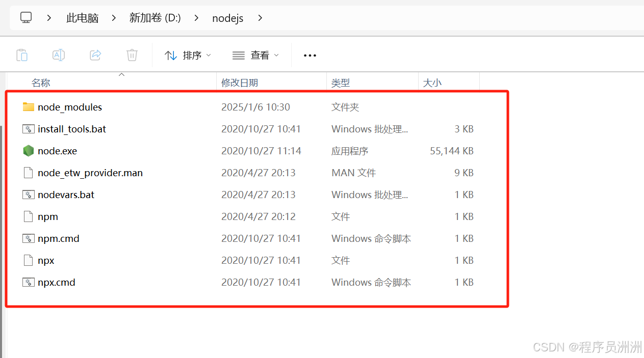Select the node_etw_provider.man file name
Screen dimensions: 644x358
point(90,173)
